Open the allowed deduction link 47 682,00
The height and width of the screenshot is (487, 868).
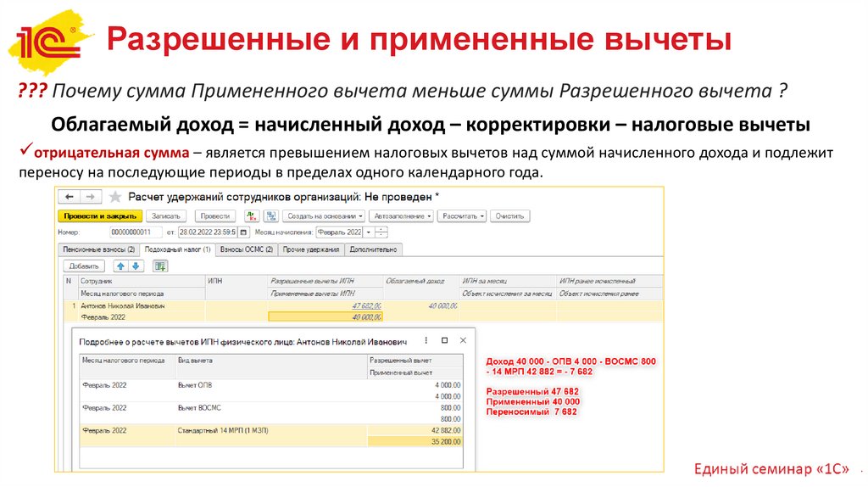click(x=366, y=305)
